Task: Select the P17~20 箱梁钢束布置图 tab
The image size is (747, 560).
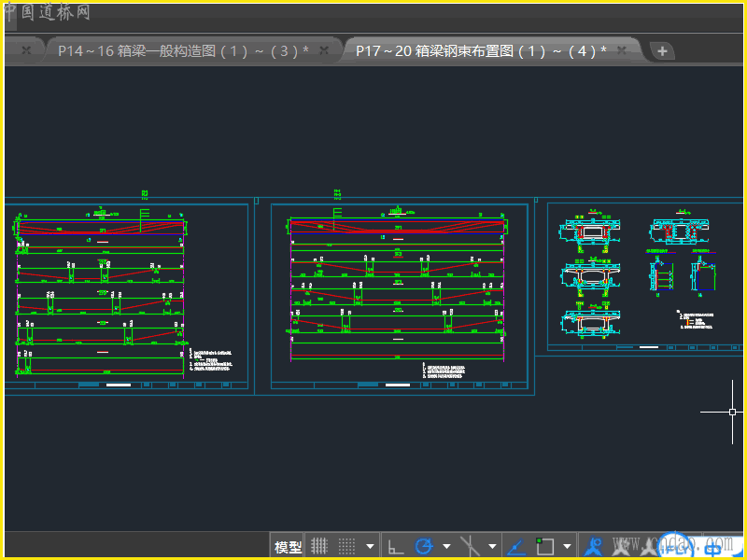Action: click(x=481, y=50)
